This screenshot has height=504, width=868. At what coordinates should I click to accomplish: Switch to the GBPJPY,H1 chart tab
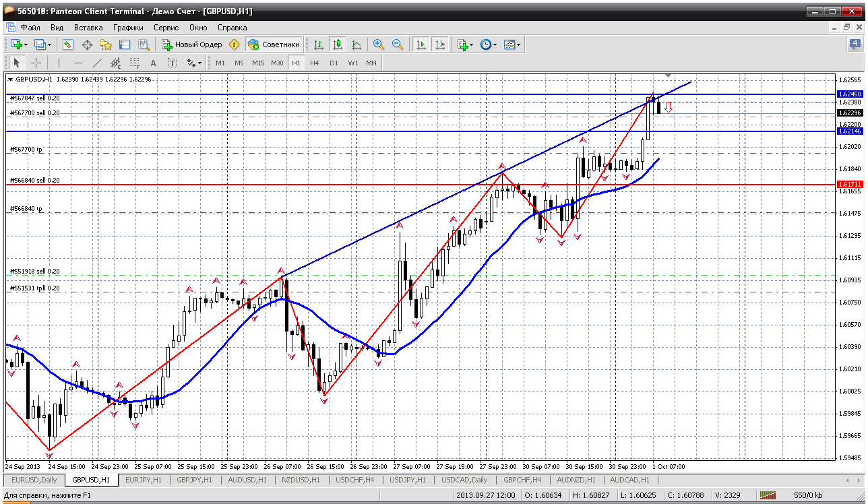[x=194, y=480]
